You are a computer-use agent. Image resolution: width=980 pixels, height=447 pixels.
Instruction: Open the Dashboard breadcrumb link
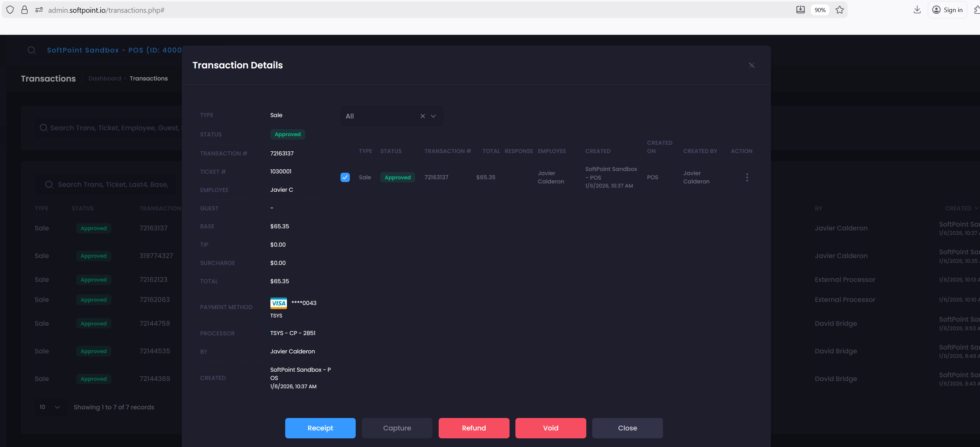tap(105, 78)
